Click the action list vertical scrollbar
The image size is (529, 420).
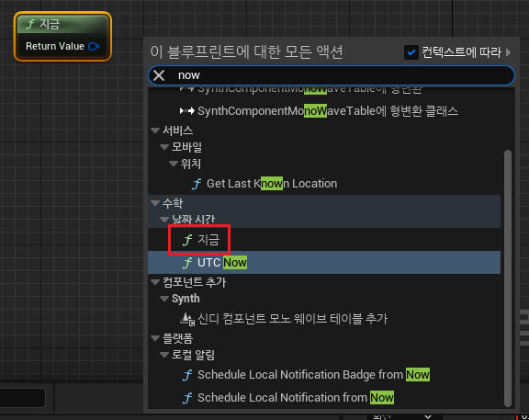(x=508, y=278)
